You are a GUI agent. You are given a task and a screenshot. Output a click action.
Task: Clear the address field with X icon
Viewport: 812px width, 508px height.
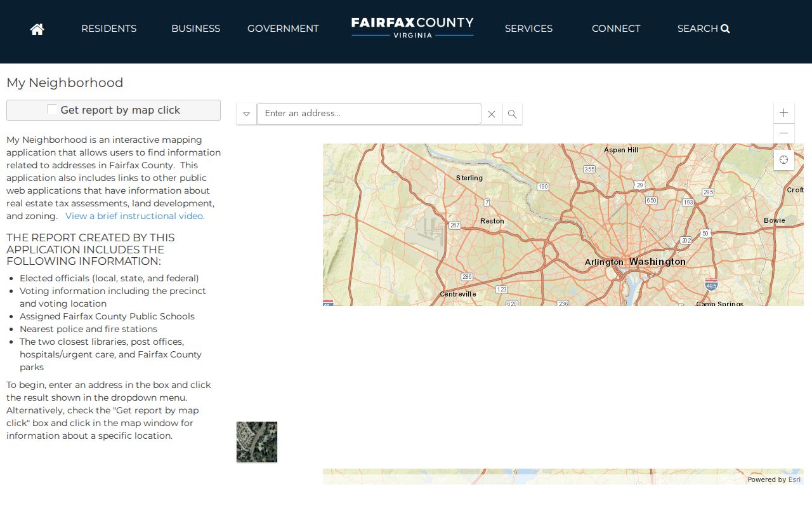pyautogui.click(x=492, y=114)
